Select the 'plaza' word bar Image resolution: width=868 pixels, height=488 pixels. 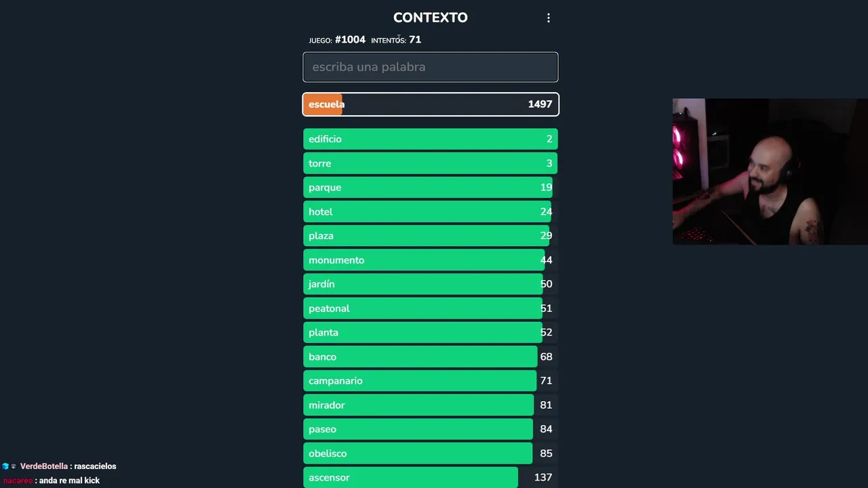[x=430, y=236]
